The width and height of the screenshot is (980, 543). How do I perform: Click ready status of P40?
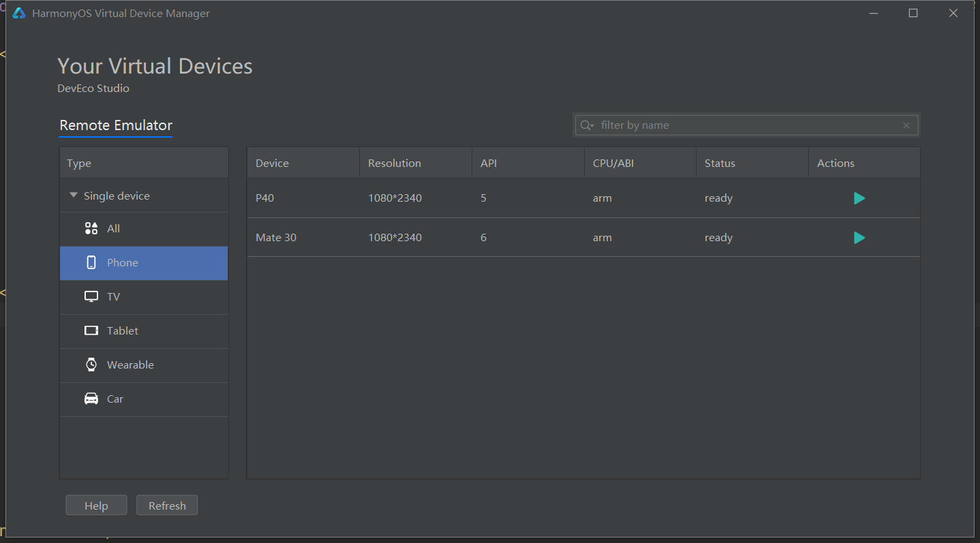point(718,198)
